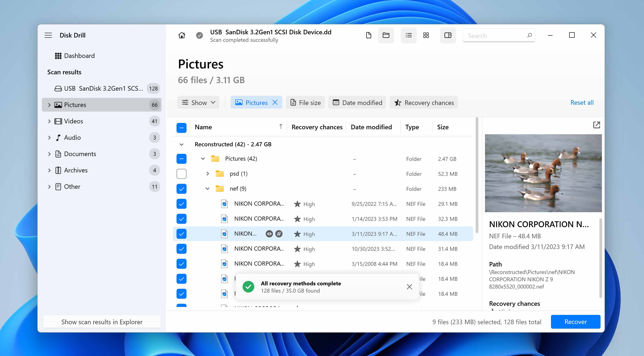Click Show scan results in Explorer
Image resolution: width=644 pixels, height=356 pixels.
[102, 321]
